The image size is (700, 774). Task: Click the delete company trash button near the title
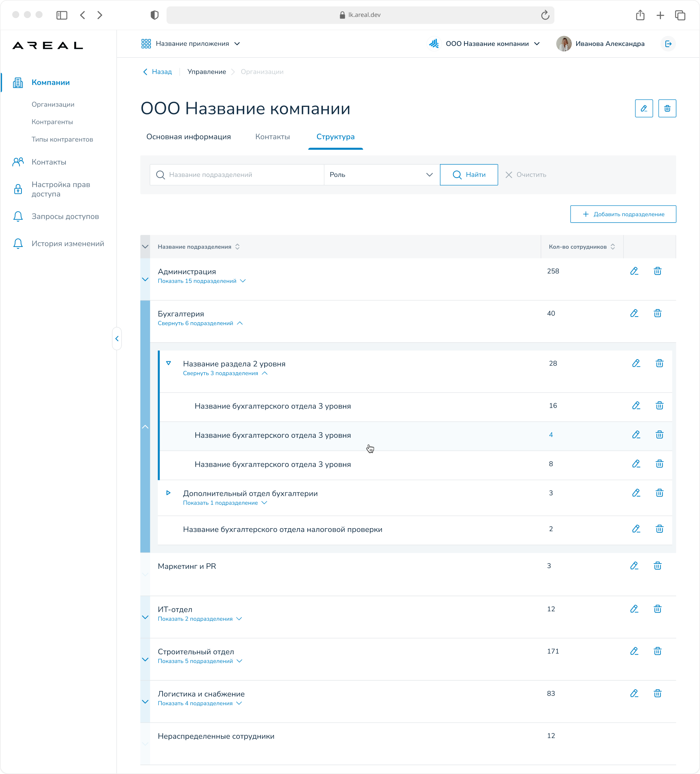667,109
